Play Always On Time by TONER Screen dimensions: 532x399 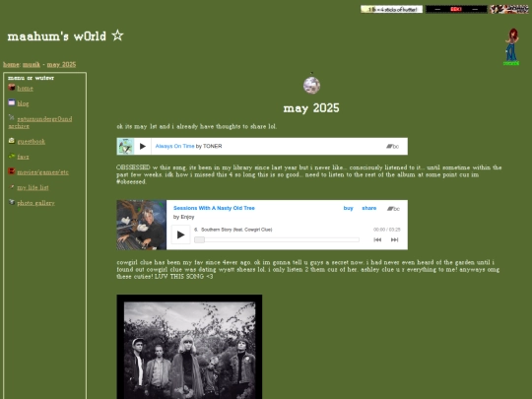[x=143, y=146]
